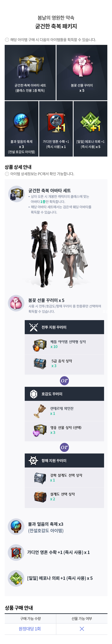Click the first or separator badge
This screenshot has width=112, height=644.
tap(64, 381)
